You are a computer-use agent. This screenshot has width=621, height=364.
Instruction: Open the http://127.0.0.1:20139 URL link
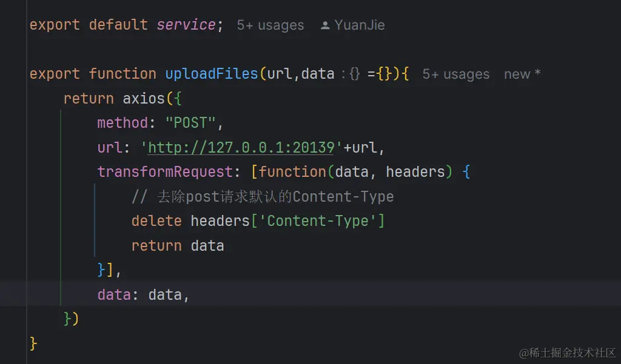tap(241, 148)
